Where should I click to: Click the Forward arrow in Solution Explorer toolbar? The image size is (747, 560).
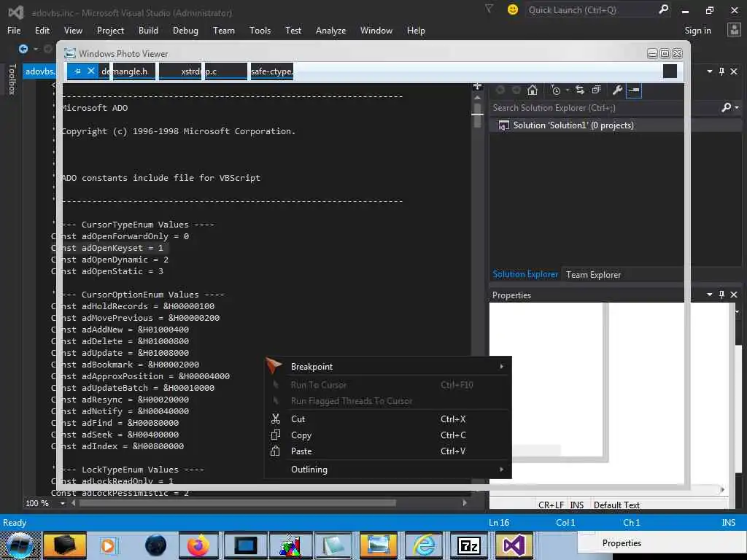pos(516,90)
